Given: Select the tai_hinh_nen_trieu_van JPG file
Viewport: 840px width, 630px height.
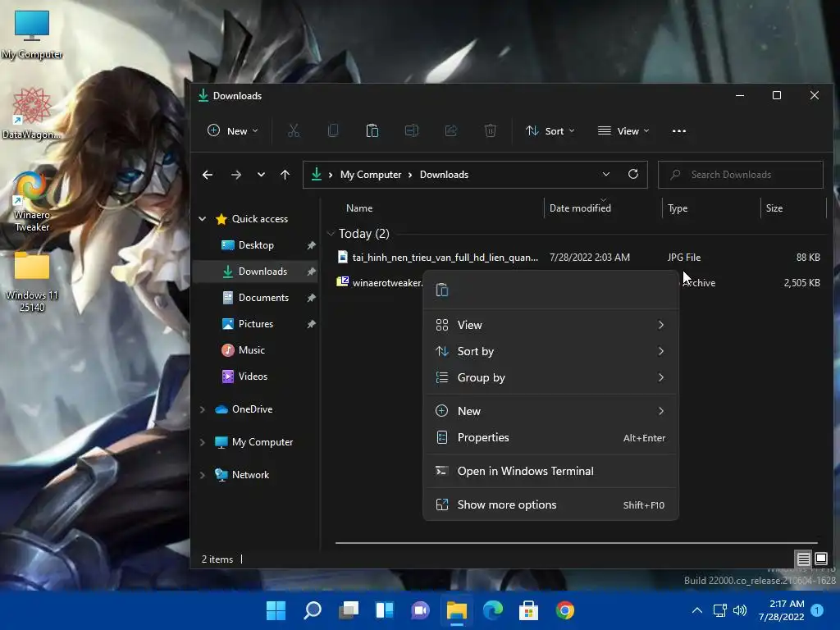Looking at the screenshot, I should [578, 257].
